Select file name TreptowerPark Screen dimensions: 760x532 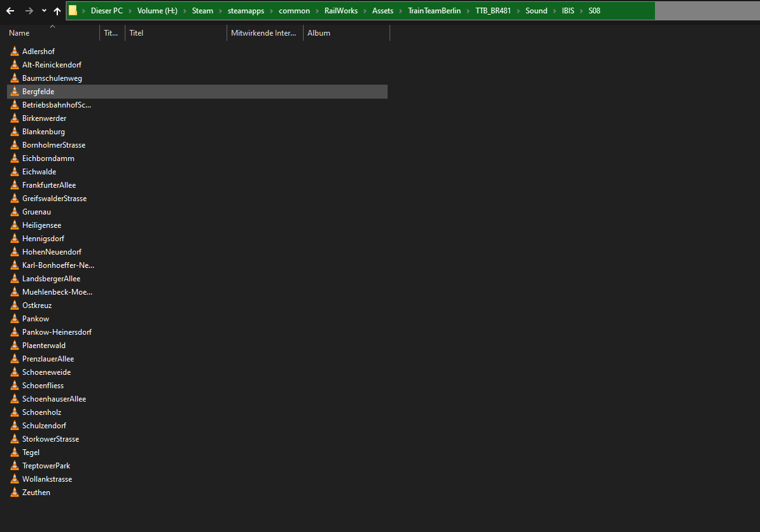tap(46, 466)
